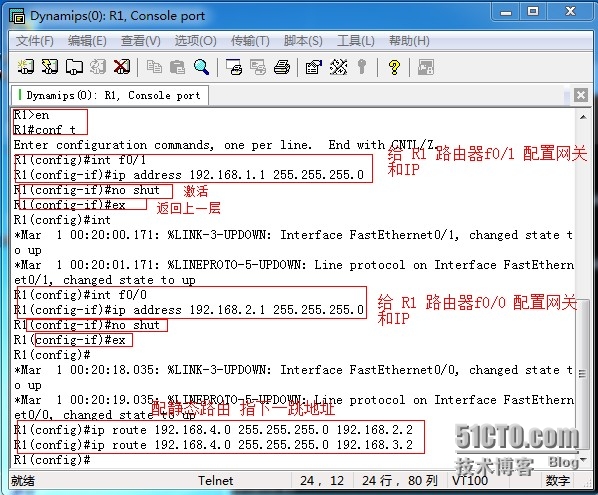The image size is (598, 495).
Task: Click the Connect in Tab icon
Action: (74, 67)
